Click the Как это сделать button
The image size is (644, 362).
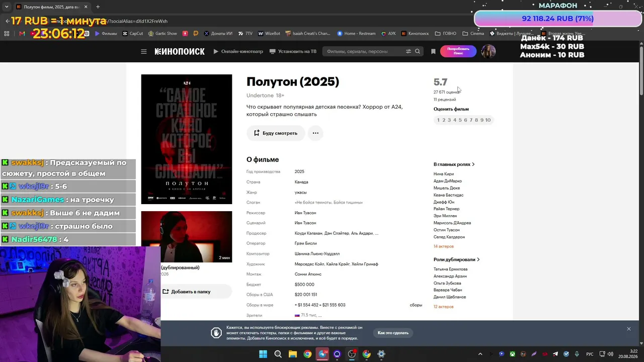point(393,333)
